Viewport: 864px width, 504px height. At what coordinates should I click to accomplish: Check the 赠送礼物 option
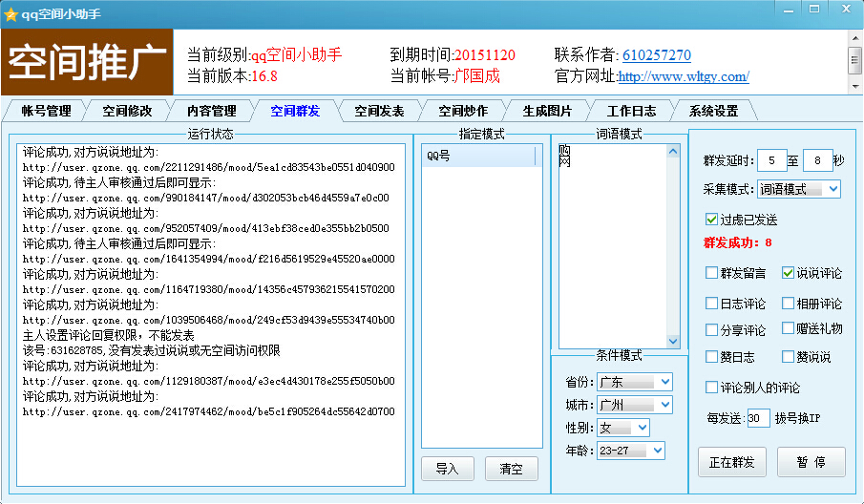click(x=789, y=329)
